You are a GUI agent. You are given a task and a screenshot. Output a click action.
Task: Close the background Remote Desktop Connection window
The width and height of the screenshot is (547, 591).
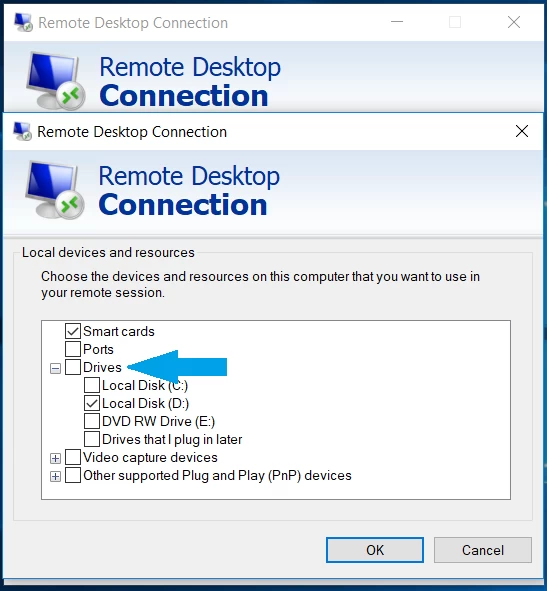514,22
